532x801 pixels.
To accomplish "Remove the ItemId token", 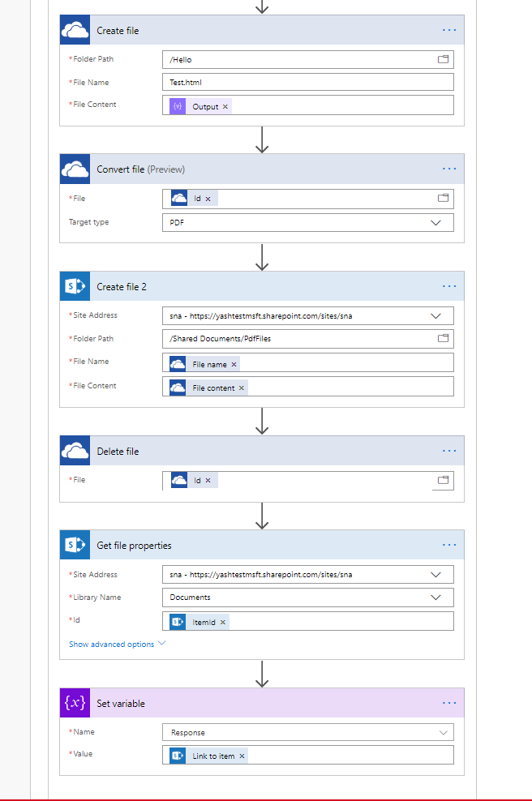I will [x=222, y=622].
